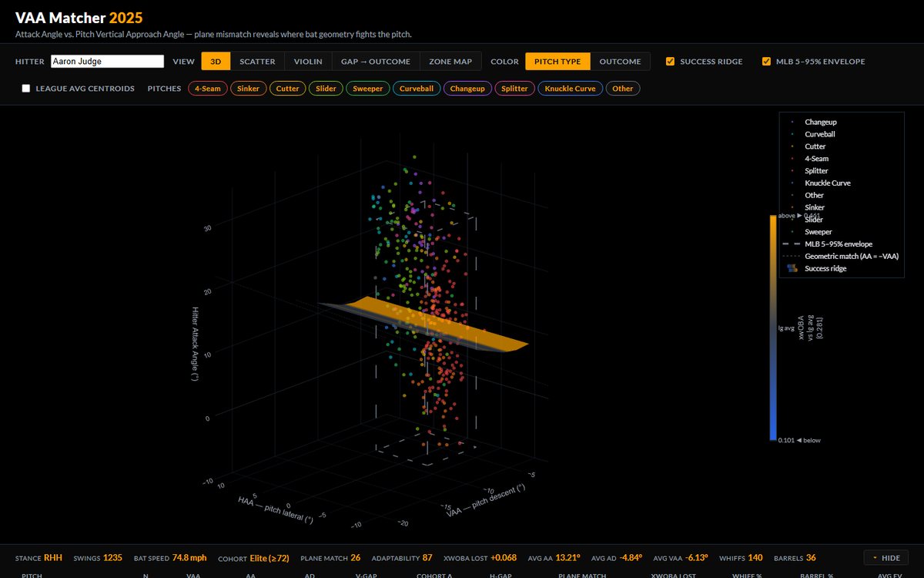Click the BARRELS 36 stat
This screenshot has height=578, width=924.
(795, 558)
